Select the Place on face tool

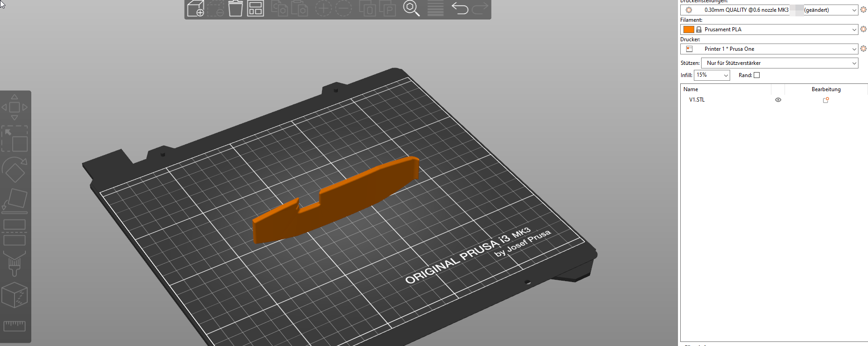(15, 201)
